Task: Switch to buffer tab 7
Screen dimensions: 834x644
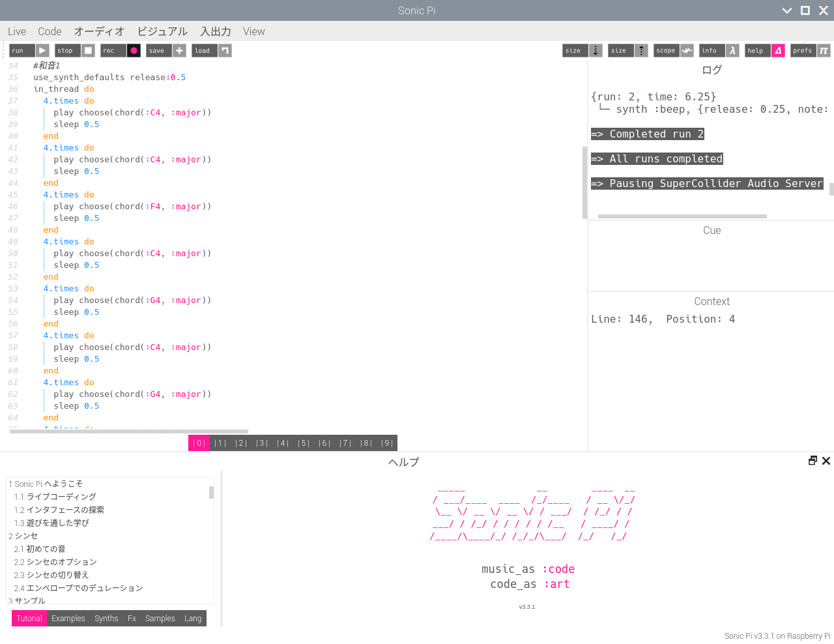Action: coord(345,443)
